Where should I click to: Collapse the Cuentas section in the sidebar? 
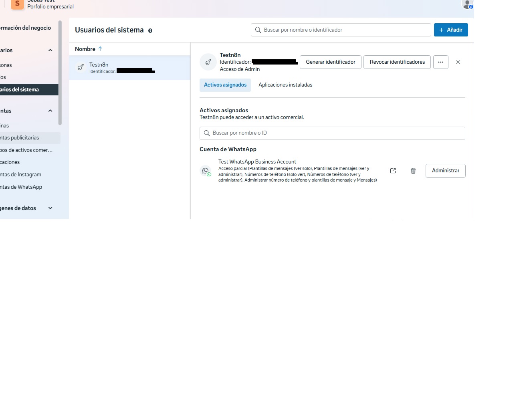pyautogui.click(x=50, y=111)
